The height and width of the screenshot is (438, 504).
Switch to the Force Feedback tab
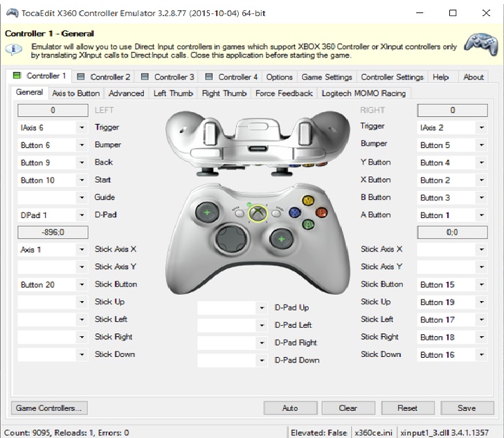pos(284,93)
